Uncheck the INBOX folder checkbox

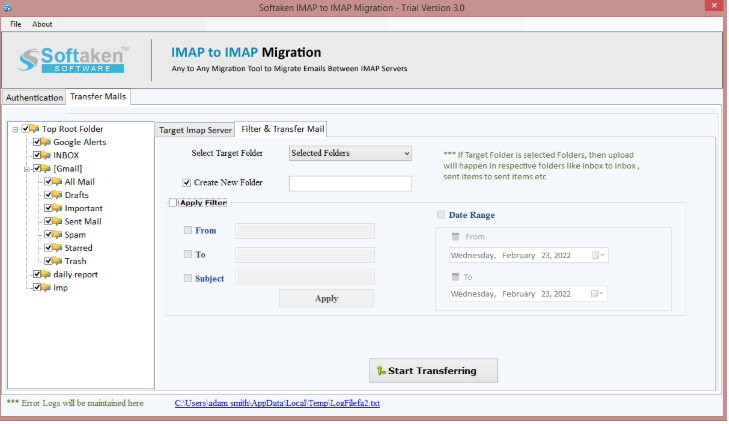point(37,155)
